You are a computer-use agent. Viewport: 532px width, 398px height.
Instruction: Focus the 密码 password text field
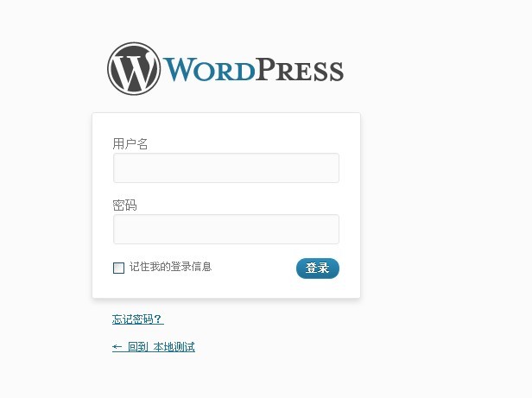pyautogui.click(x=226, y=229)
